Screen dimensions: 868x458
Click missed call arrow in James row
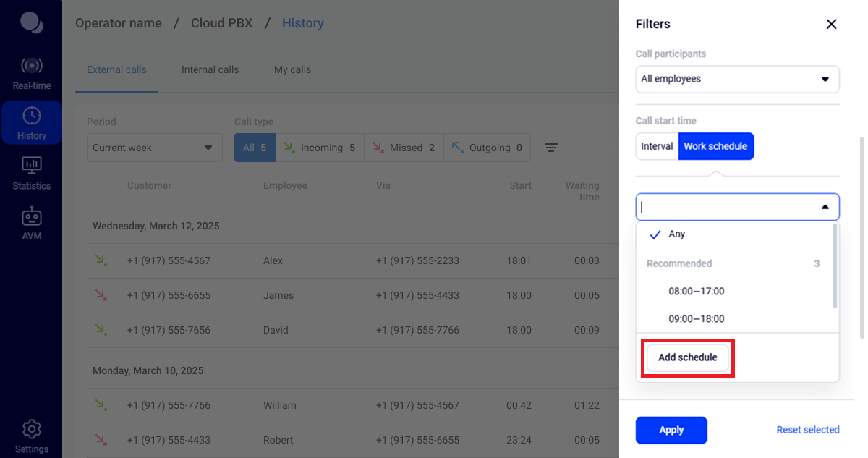100,295
